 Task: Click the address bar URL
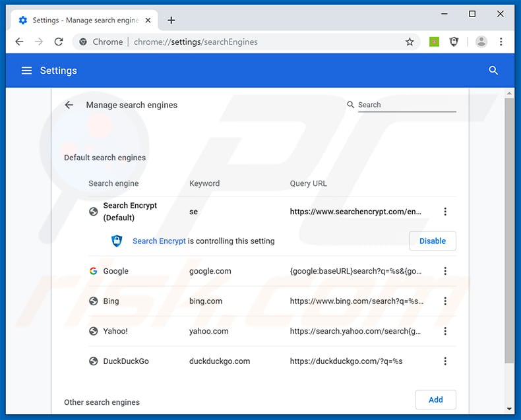point(195,42)
